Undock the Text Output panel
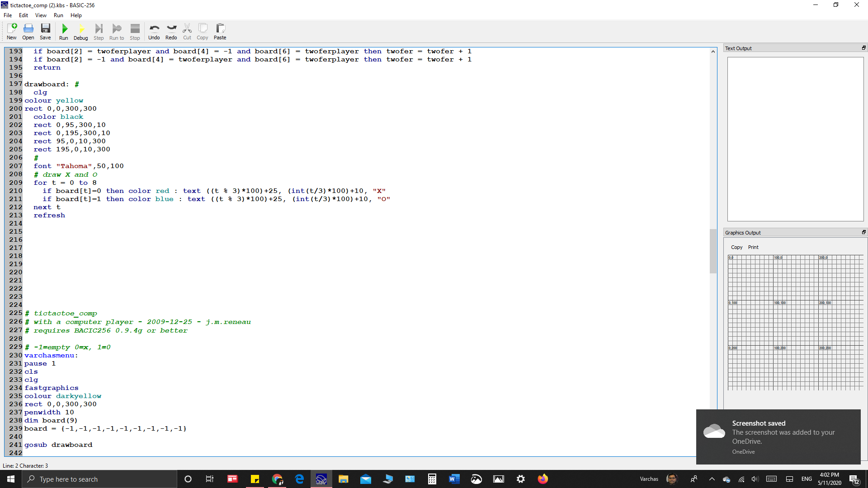This screenshot has width=868, height=488. tap(863, 48)
